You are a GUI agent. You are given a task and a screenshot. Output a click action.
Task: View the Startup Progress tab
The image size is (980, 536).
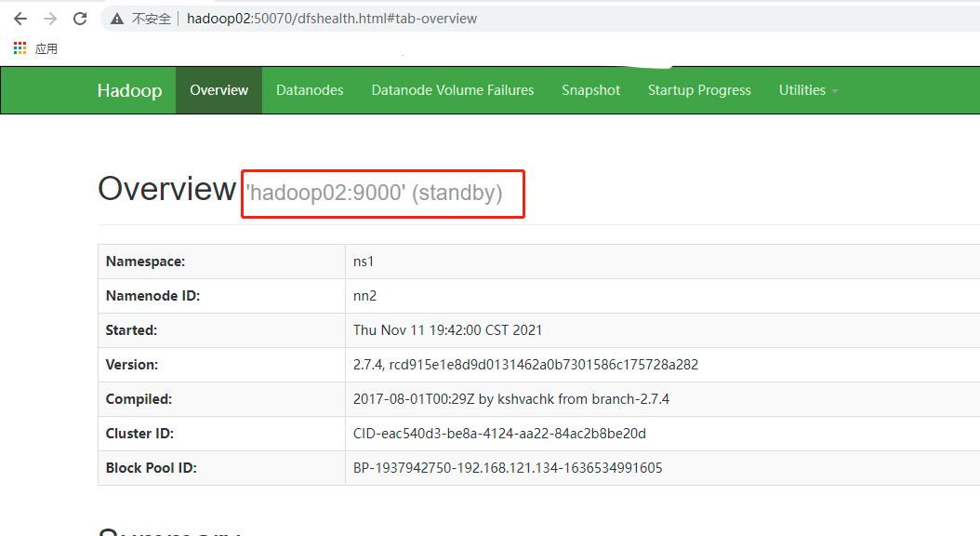coord(699,90)
